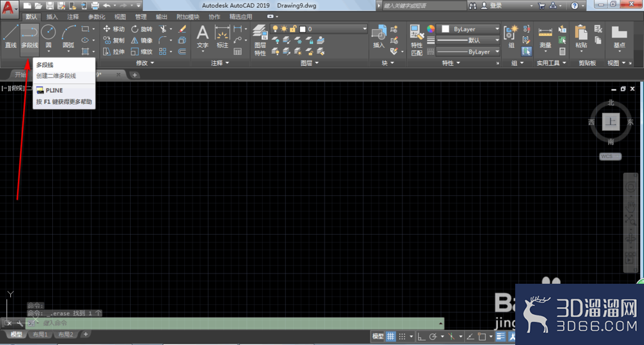Screen dimensions: 644x345
Task: Switch to the 参数化 ribbon tab
Action: (x=97, y=17)
